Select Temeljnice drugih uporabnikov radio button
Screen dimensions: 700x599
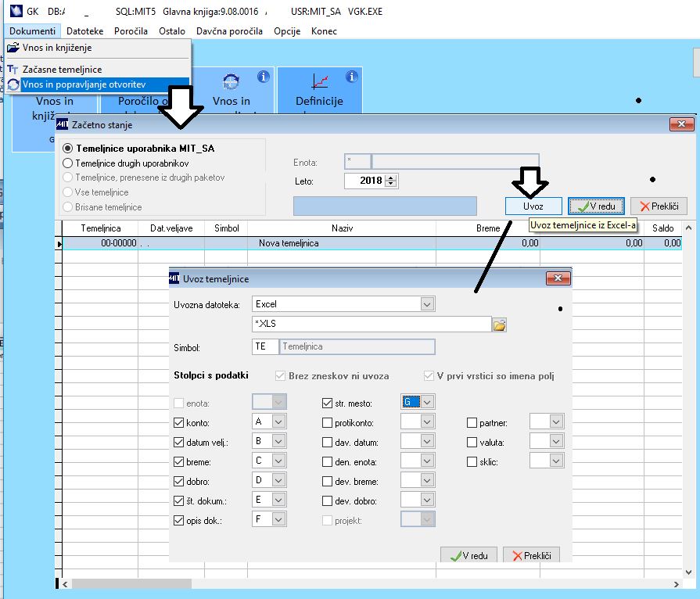68,163
